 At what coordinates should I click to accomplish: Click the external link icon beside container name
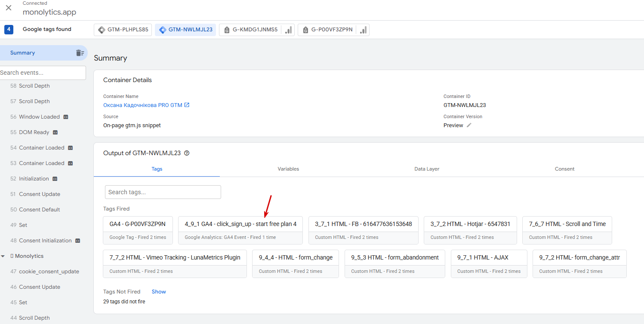pos(187,105)
